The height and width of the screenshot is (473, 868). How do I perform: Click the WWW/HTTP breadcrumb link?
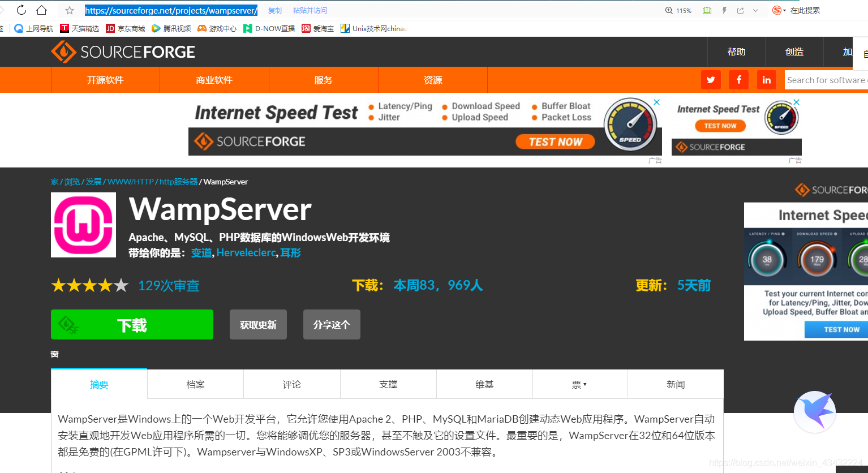(x=130, y=182)
